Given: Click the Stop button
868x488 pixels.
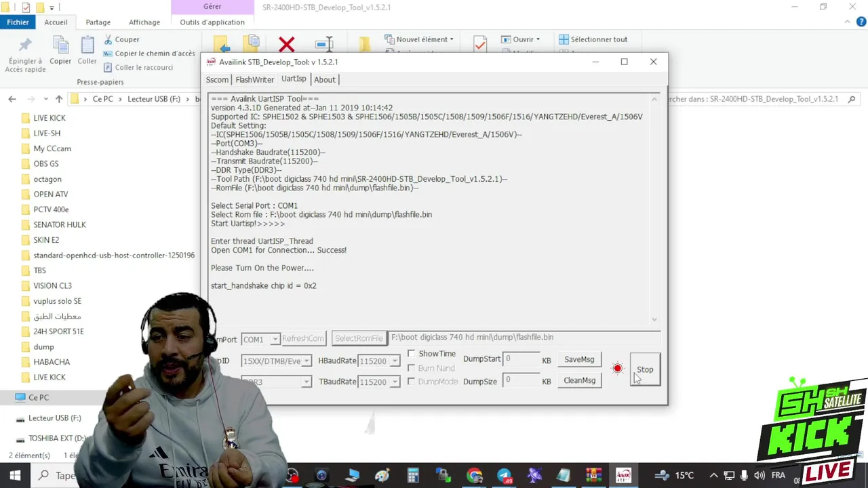Looking at the screenshot, I should (645, 369).
